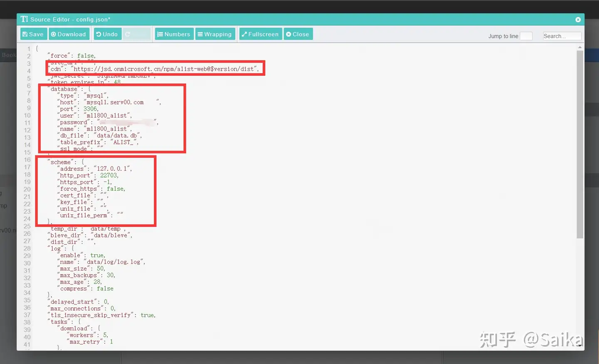This screenshot has height=364, width=599.
Task: Click the "max_size": 50 line
Action: click(x=81, y=268)
